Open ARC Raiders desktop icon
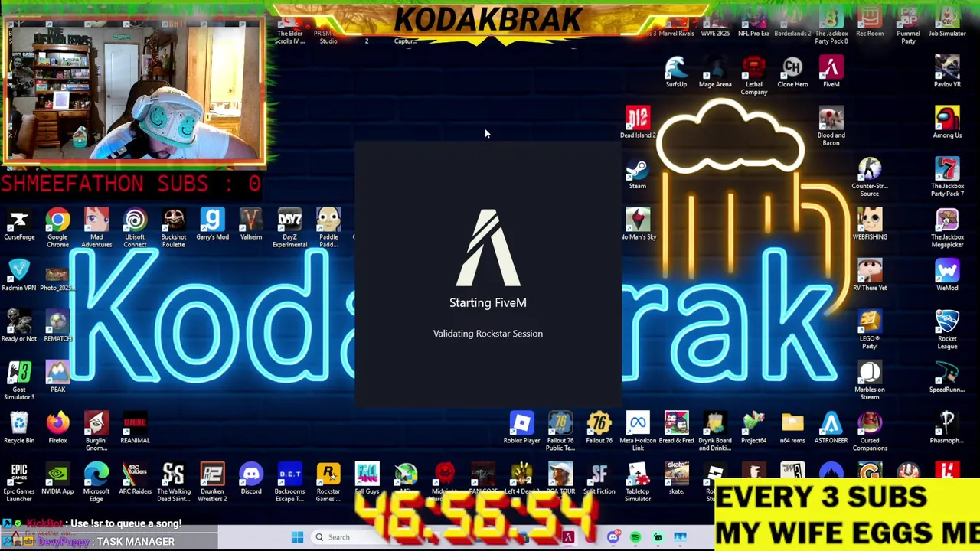This screenshot has height=551, width=980. [x=135, y=478]
